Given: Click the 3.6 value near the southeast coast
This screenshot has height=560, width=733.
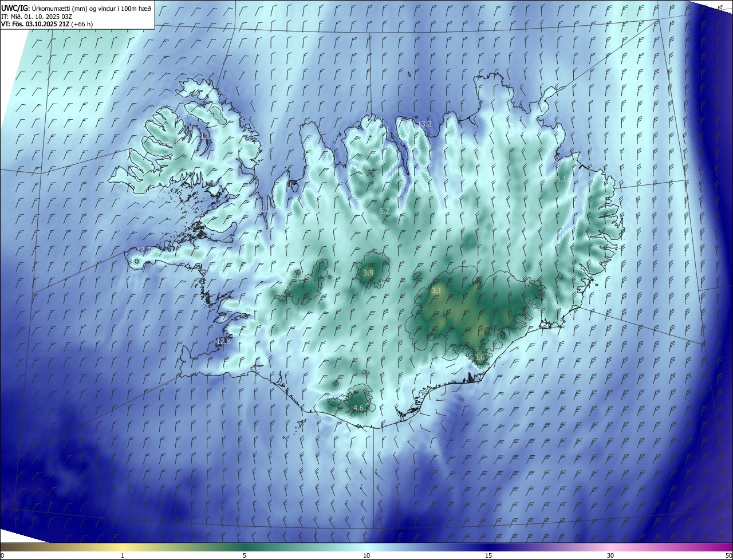Looking at the screenshot, I should [479, 357].
